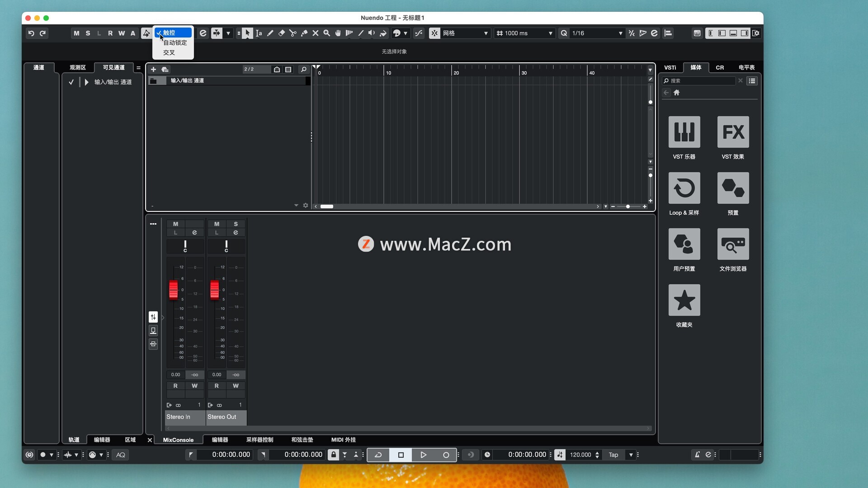Switch to the VSTi tab

click(x=670, y=67)
